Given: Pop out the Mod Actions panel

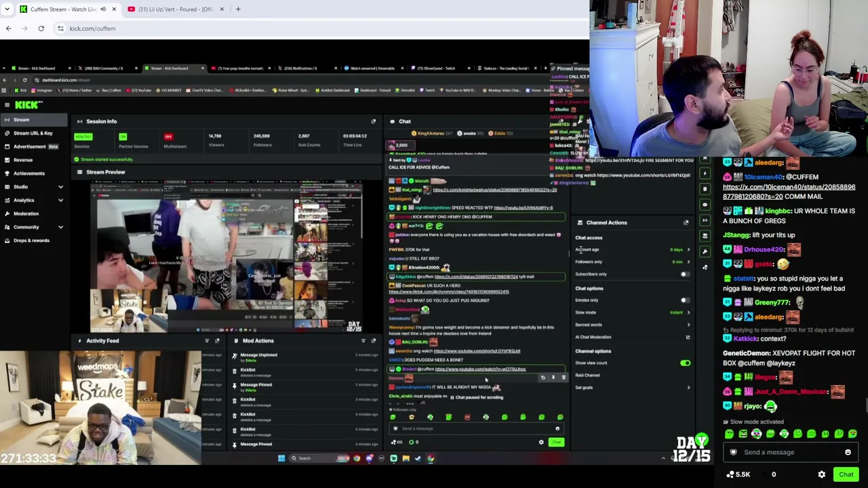Looking at the screenshot, I should pyautogui.click(x=373, y=341).
